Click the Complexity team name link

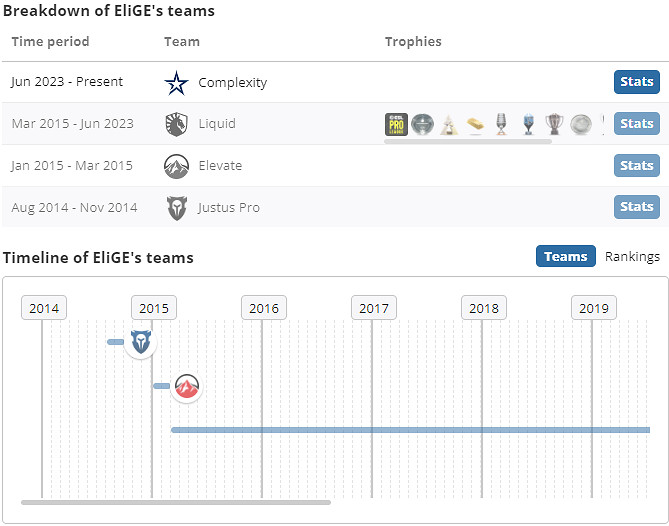coord(232,82)
